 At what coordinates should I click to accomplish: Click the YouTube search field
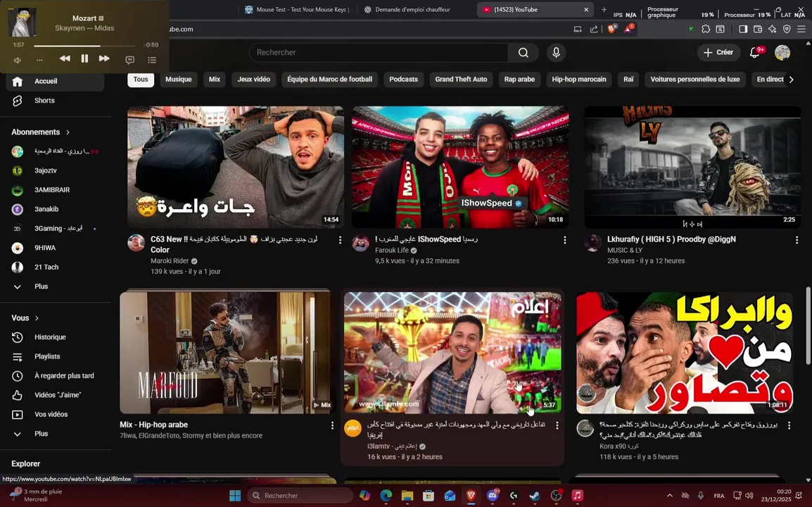(x=379, y=52)
